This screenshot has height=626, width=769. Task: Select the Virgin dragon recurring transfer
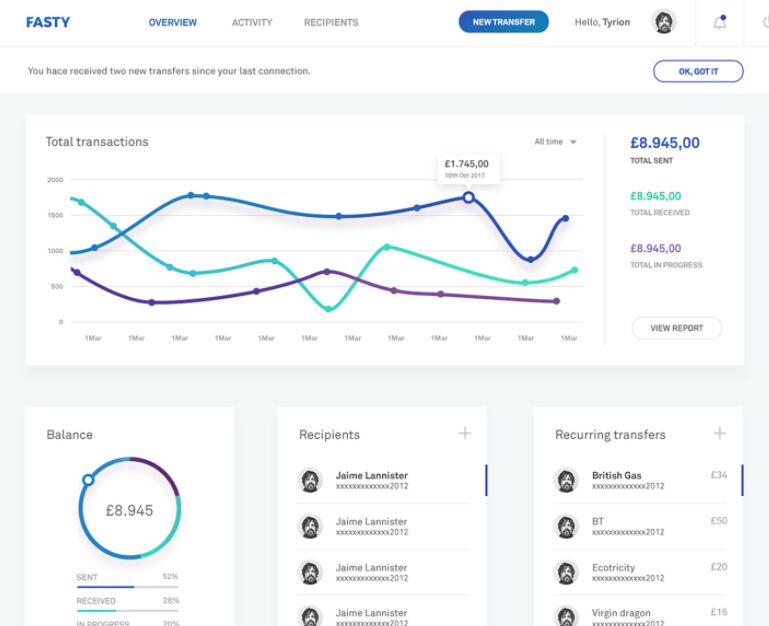coord(640,613)
